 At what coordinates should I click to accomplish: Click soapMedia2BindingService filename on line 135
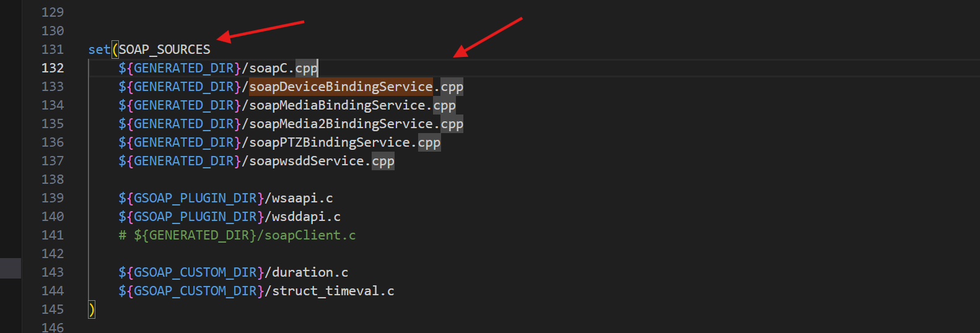[341, 124]
